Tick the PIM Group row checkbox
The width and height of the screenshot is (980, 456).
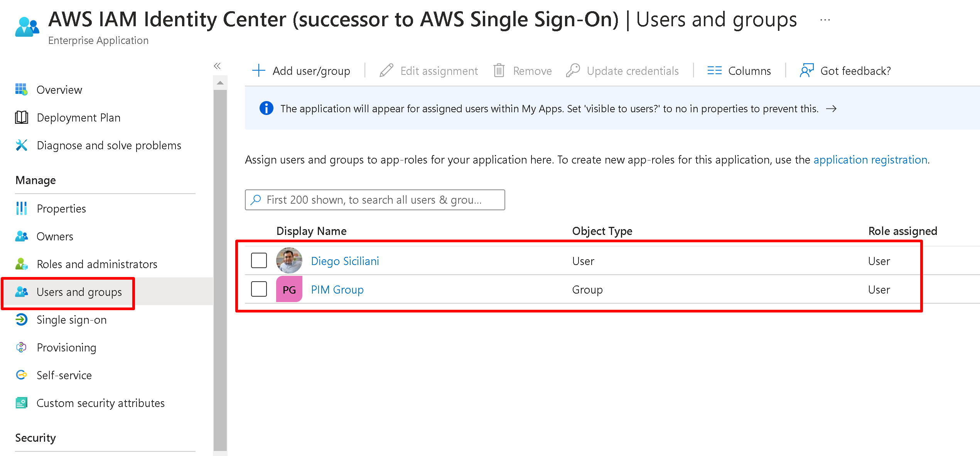click(x=259, y=289)
